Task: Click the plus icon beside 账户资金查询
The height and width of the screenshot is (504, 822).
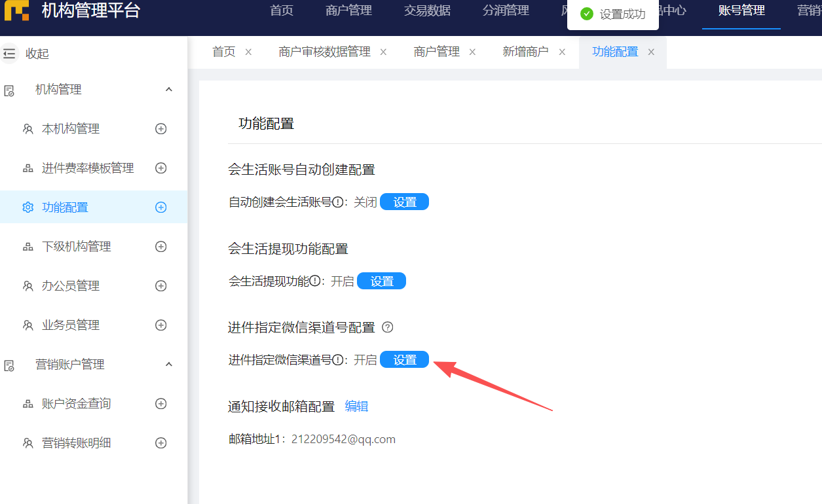Action: [x=160, y=404]
